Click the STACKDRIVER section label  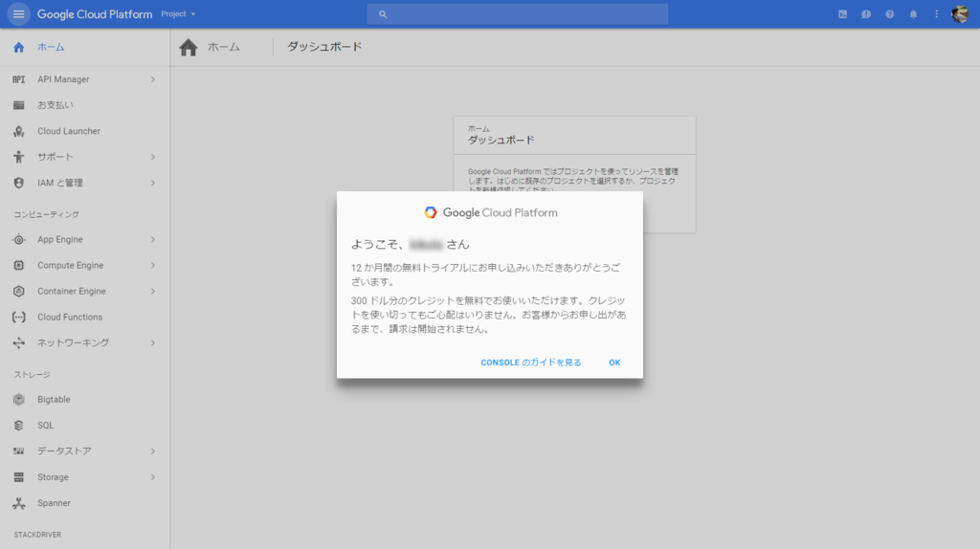pyautogui.click(x=37, y=535)
